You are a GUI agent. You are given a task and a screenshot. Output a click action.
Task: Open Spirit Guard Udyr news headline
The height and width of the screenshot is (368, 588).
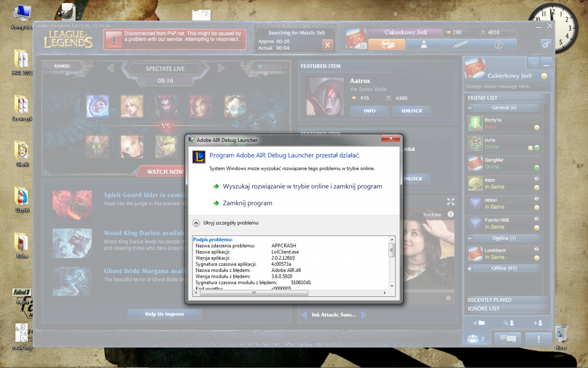[x=145, y=195]
